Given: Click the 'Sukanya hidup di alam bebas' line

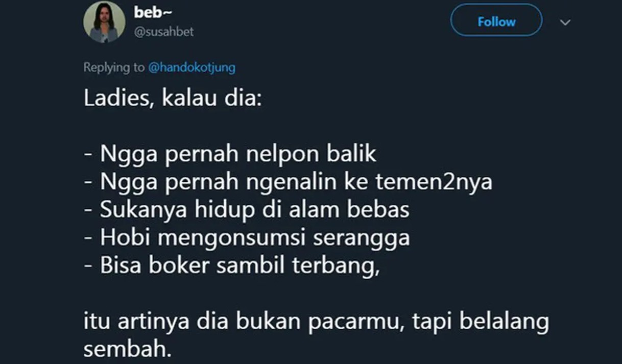Looking at the screenshot, I should 246,210.
